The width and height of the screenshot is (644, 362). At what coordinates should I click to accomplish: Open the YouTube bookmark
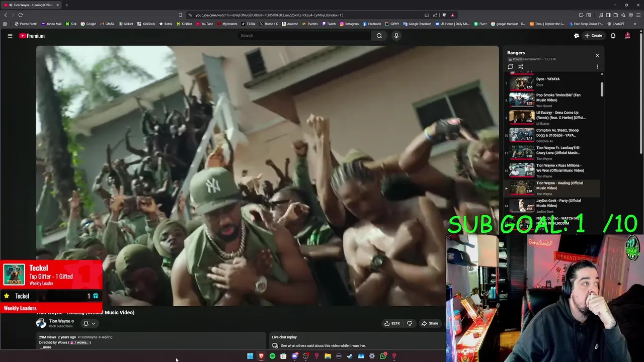205,24
